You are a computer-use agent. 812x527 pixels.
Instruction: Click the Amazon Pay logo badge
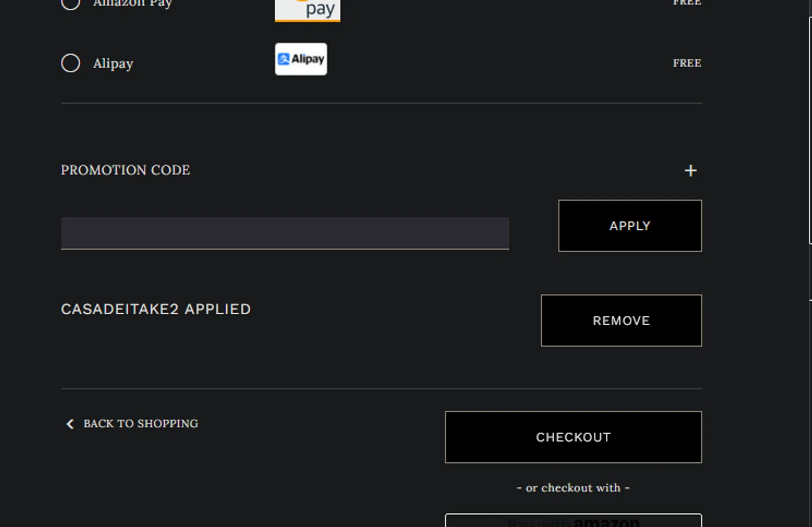(307, 10)
